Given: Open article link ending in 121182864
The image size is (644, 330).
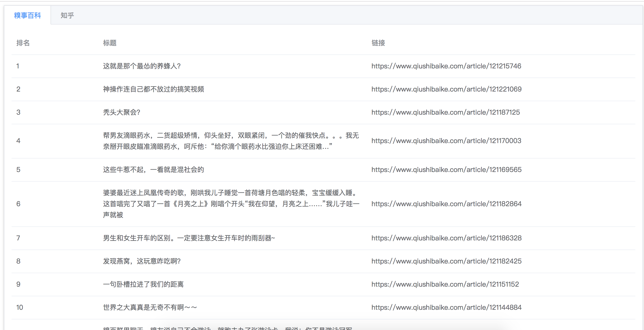Looking at the screenshot, I should pyautogui.click(x=446, y=204).
